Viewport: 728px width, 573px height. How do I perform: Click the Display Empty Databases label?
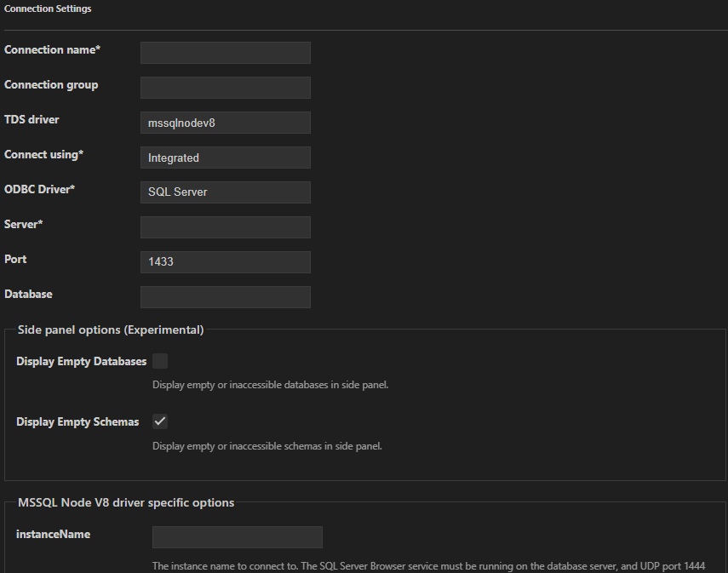81,361
